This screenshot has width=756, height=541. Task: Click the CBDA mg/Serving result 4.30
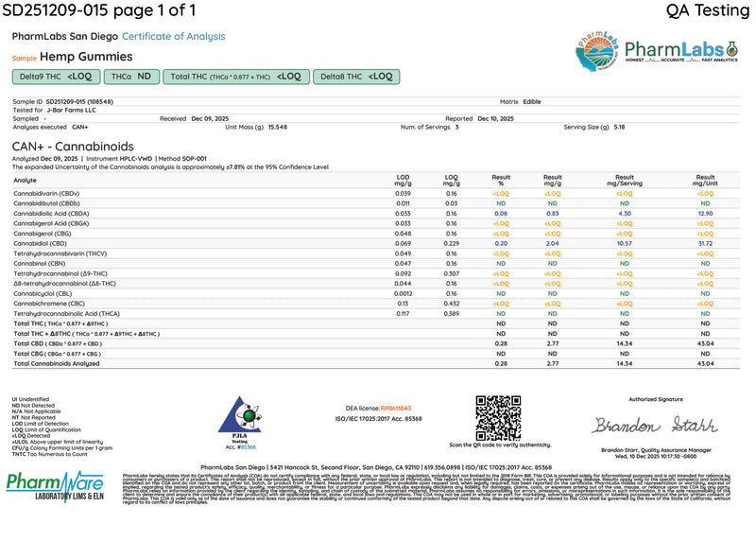(x=625, y=214)
